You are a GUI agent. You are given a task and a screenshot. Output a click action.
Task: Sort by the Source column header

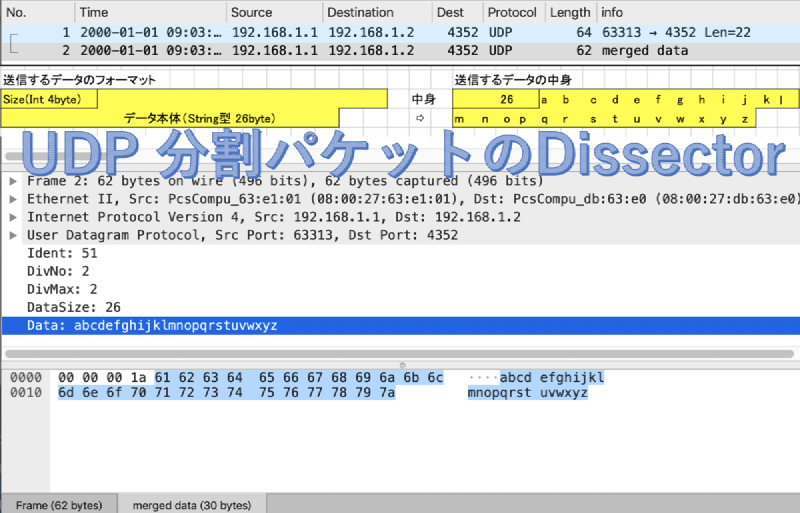(x=273, y=13)
